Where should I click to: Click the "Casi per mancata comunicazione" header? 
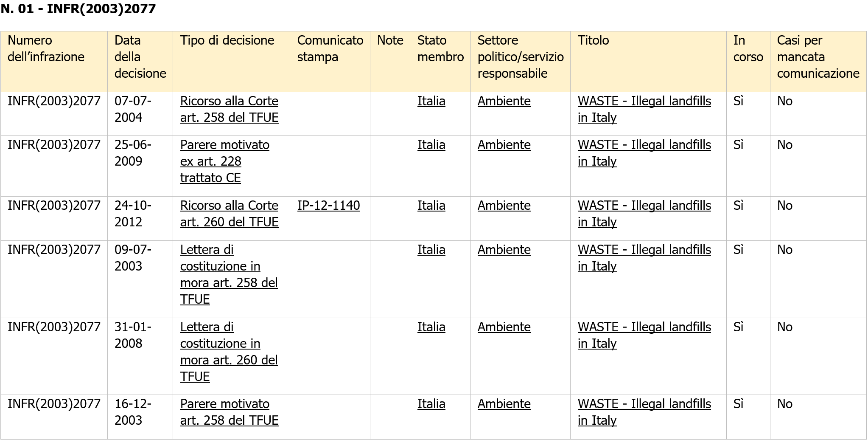[818, 57]
